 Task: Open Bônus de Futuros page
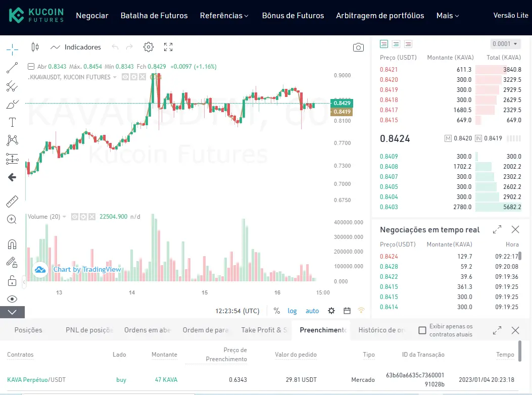coord(293,16)
